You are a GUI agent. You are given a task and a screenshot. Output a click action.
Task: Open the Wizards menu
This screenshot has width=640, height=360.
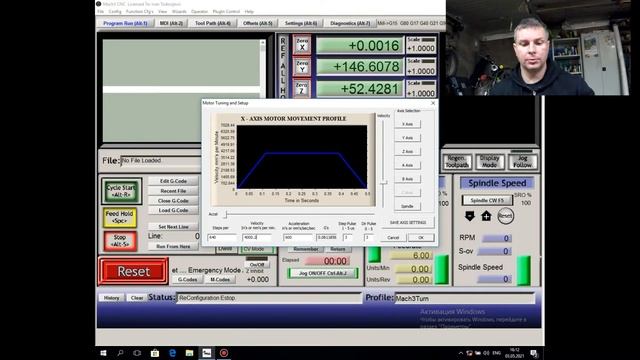tap(179, 12)
